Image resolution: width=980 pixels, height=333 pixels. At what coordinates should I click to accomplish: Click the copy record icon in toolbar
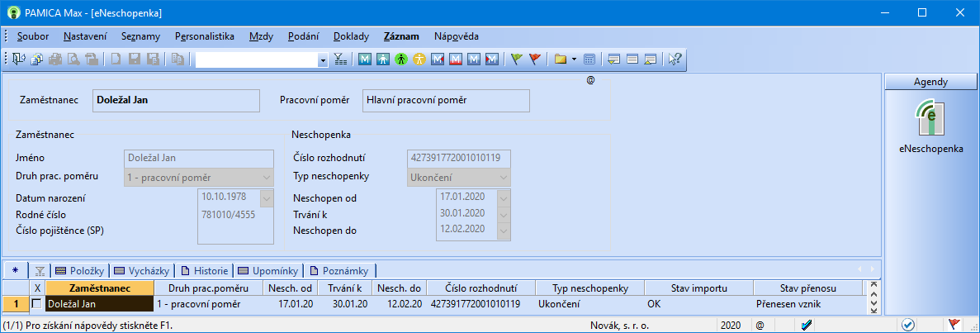pos(178,59)
